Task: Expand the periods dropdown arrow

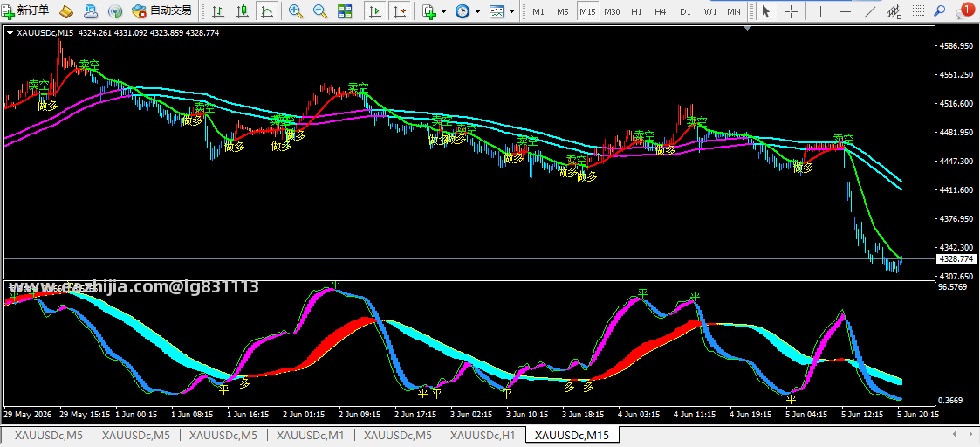Action: pyautogui.click(x=476, y=11)
